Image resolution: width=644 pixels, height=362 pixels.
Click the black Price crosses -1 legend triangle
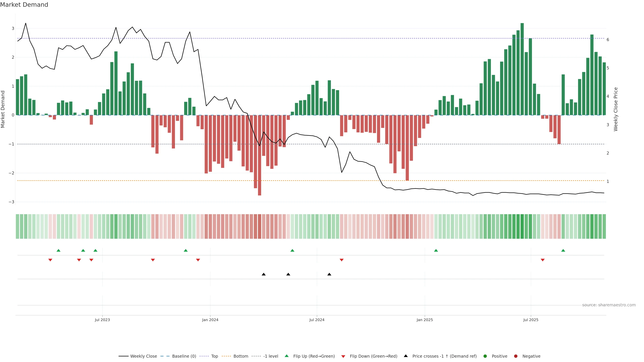(406, 356)
